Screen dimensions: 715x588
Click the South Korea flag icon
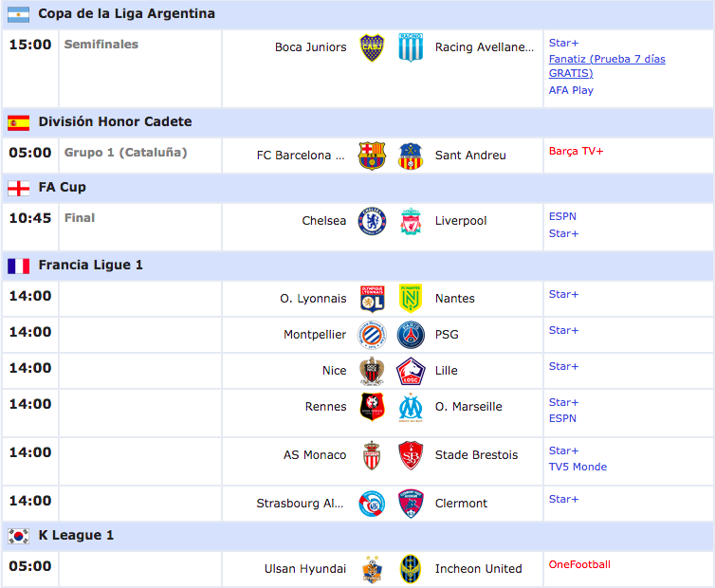click(x=19, y=536)
